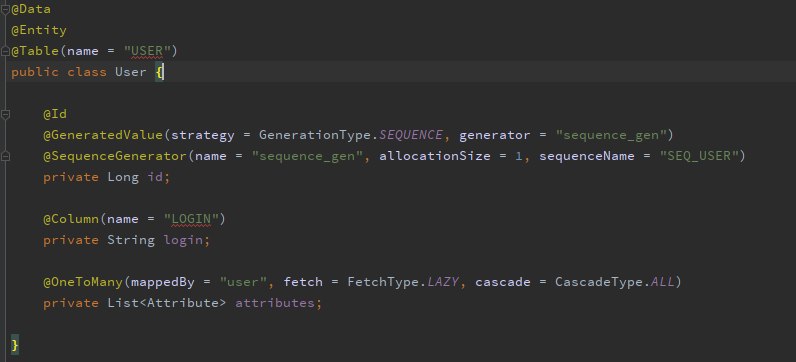Click the SEQUENCE enum constant

click(411, 135)
